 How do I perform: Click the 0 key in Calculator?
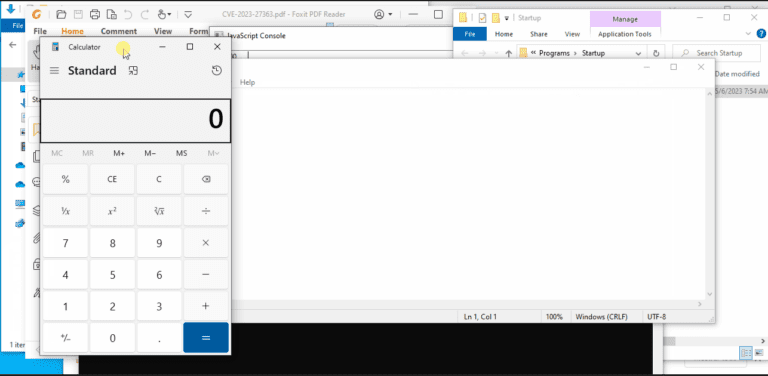[x=112, y=338]
